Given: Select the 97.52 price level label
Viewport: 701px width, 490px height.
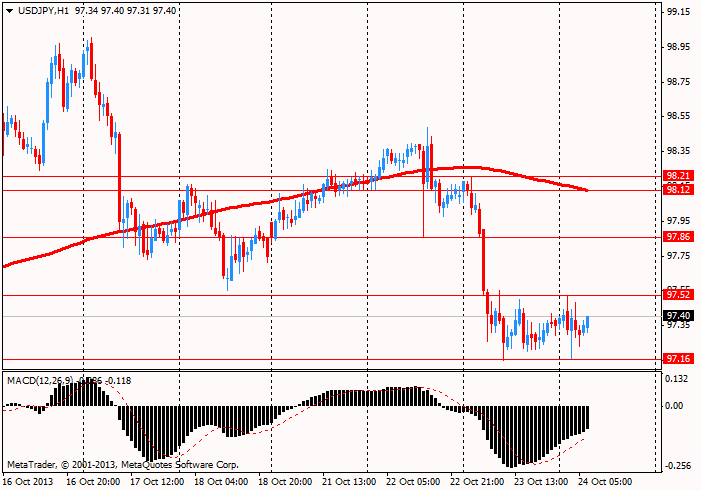Looking at the screenshot, I should click(678, 294).
